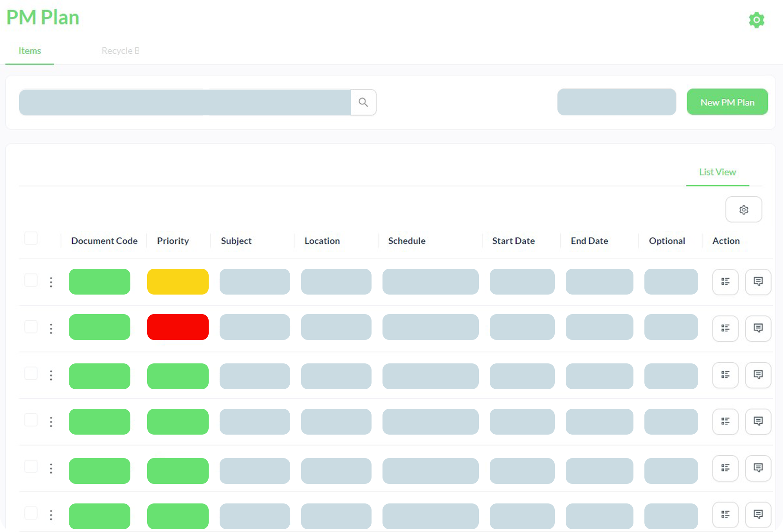The height and width of the screenshot is (532, 783).
Task: Check the third row checkbox
Action: click(31, 373)
